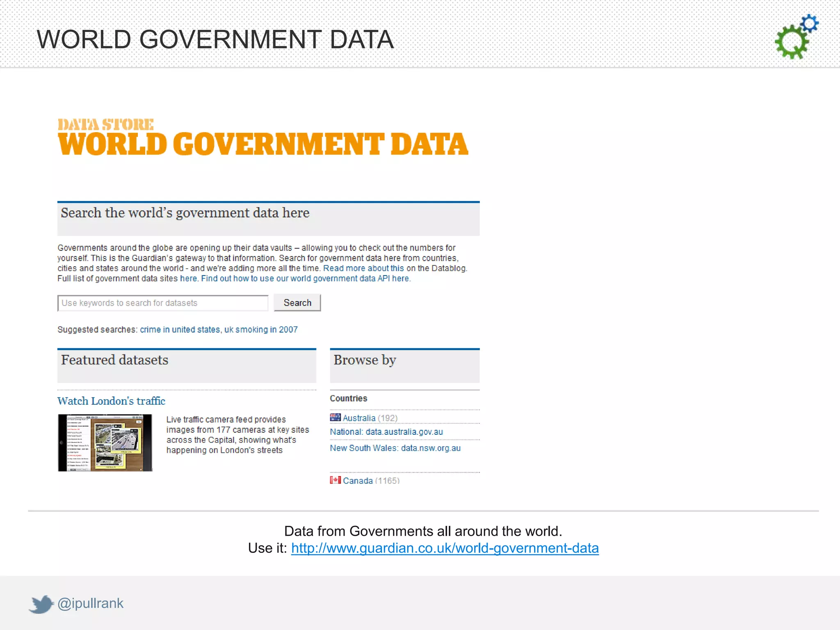This screenshot has width=840, height=630.
Task: Click the slide title WORLD GOVERNMENT DATA
Action: point(215,39)
